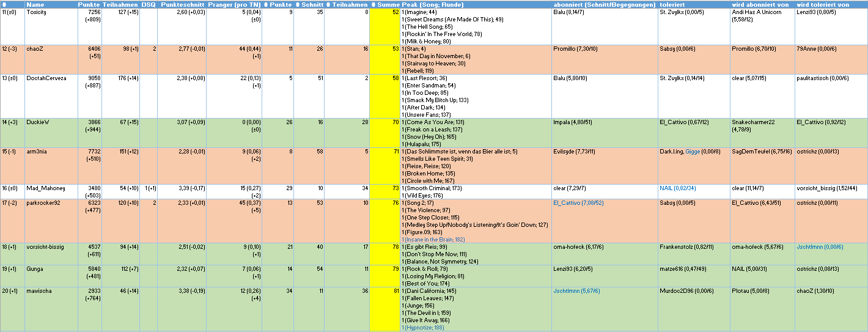The width and height of the screenshot is (868, 332).
Task: Click the 'Punkteschnitt' column header
Action: 182,4
